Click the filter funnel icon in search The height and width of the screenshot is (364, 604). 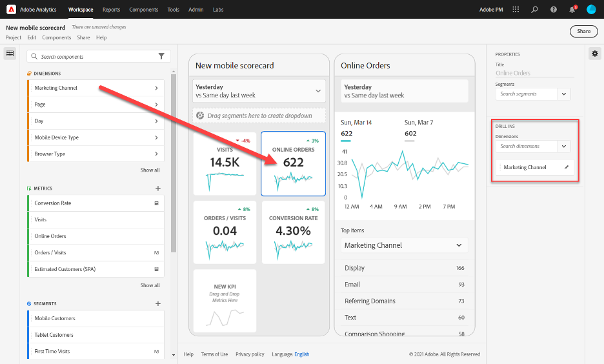(x=161, y=56)
